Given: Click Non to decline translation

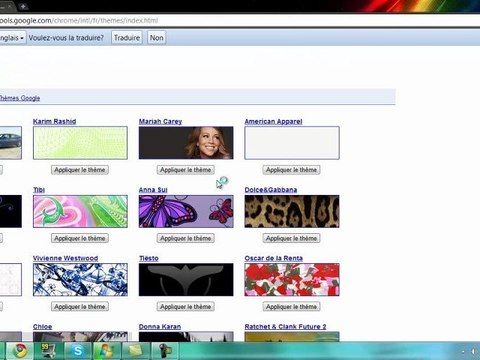Looking at the screenshot, I should pyautogui.click(x=156, y=38).
